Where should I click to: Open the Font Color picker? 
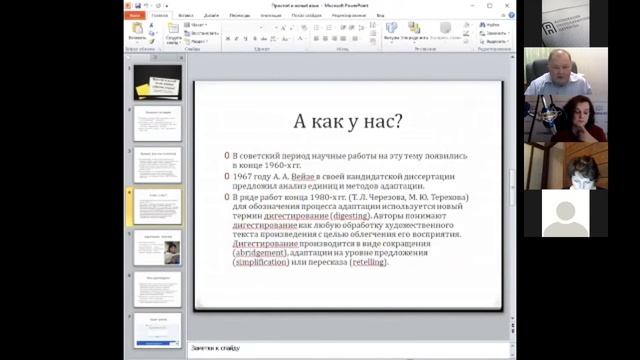point(301,39)
